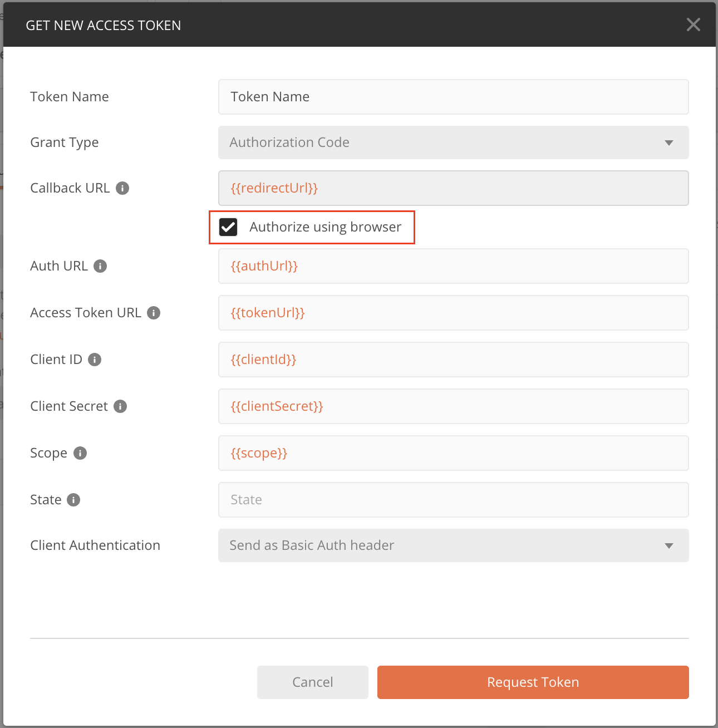Uncheck Authorize using browser

[x=228, y=227]
